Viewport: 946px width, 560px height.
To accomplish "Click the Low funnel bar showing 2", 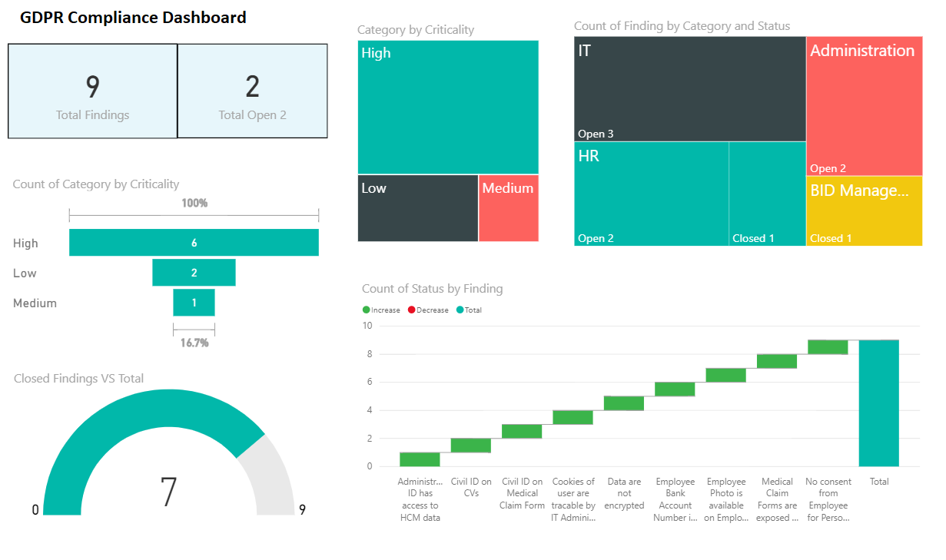I will click(x=194, y=273).
